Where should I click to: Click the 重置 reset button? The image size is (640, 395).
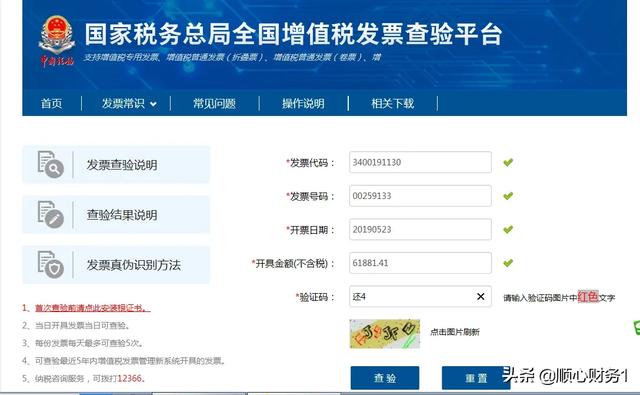pyautogui.click(x=476, y=378)
